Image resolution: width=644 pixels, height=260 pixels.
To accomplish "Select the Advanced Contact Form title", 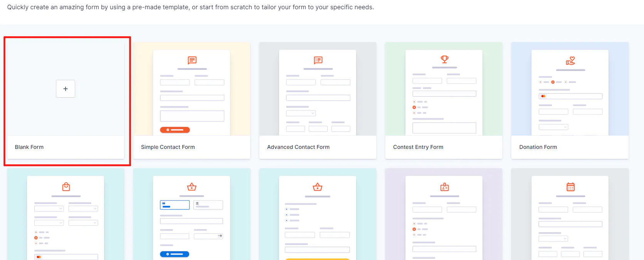I will click(x=298, y=147).
